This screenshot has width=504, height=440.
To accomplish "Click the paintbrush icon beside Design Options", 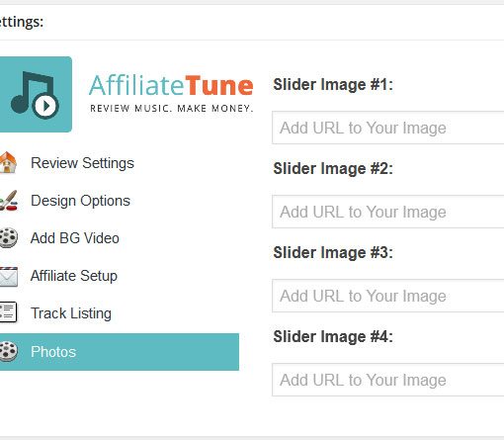I will click(8, 201).
